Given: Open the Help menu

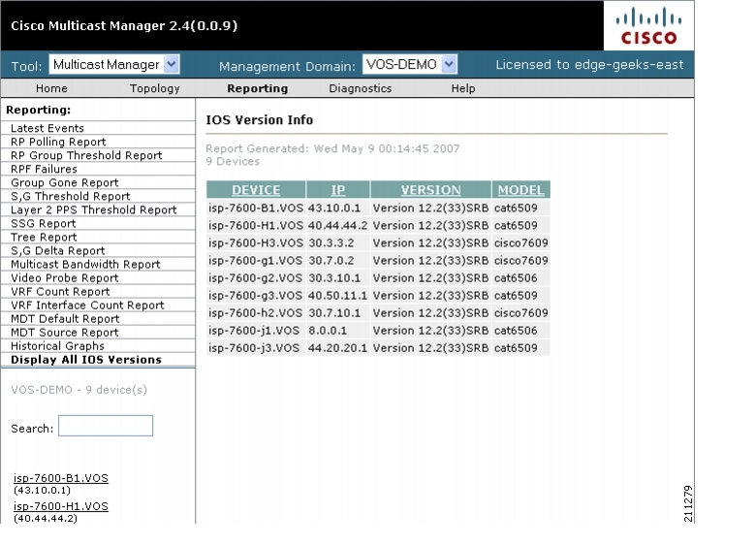Looking at the screenshot, I should pyautogui.click(x=463, y=88).
